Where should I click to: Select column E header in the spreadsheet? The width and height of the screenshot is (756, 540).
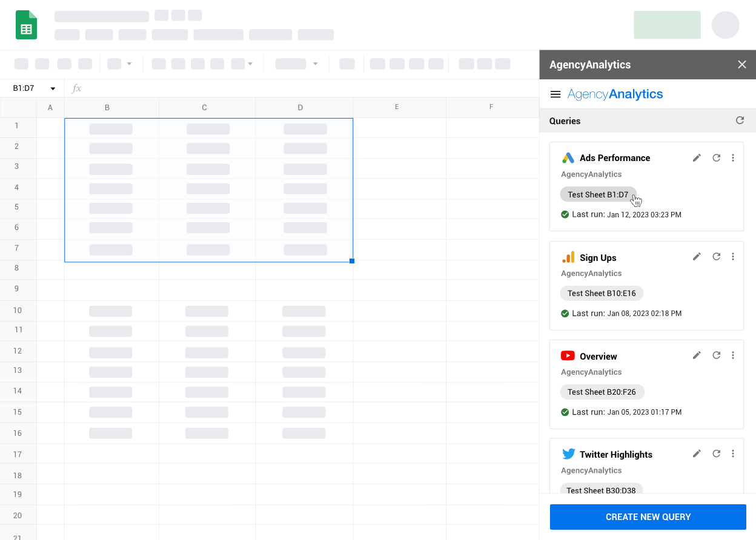397,107
